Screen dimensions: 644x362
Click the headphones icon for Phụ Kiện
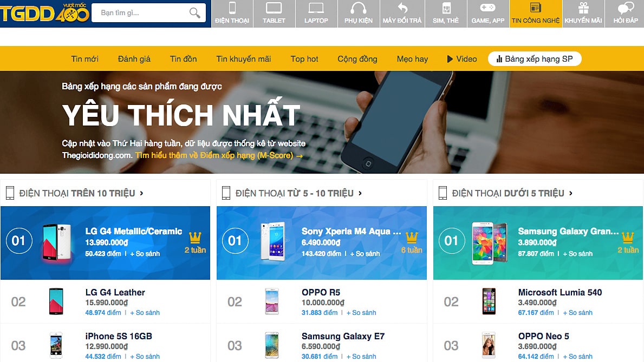coord(359,9)
